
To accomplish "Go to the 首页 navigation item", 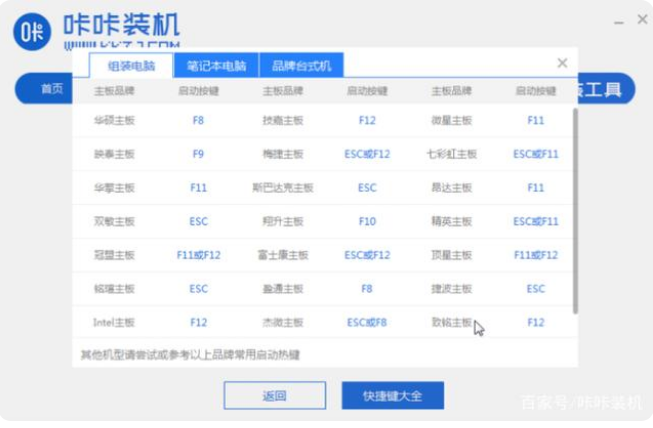I will click(52, 89).
